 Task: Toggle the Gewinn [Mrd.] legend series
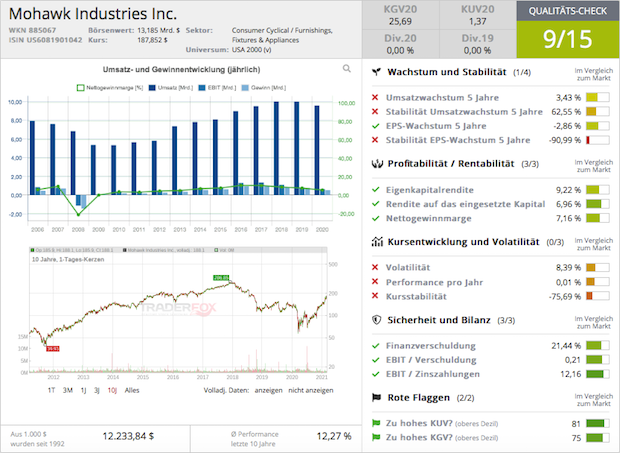click(x=263, y=88)
